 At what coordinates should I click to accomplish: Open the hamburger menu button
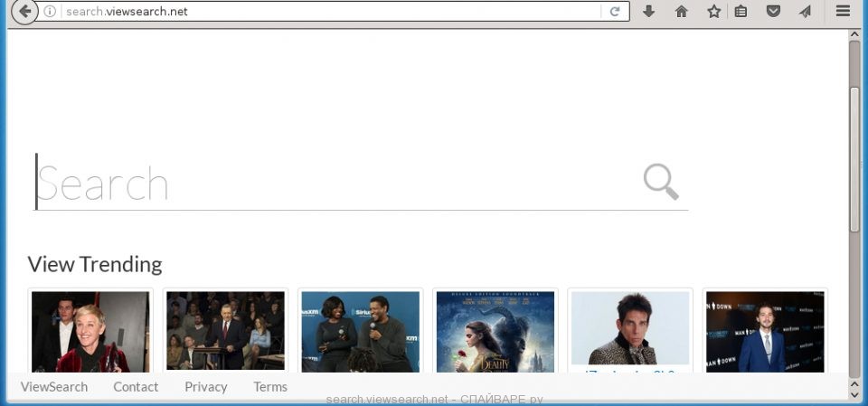pos(843,12)
